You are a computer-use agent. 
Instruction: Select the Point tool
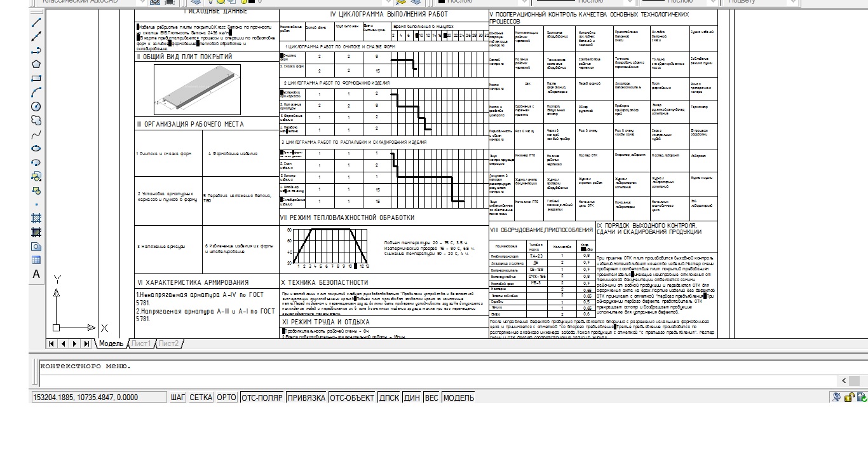36,204
